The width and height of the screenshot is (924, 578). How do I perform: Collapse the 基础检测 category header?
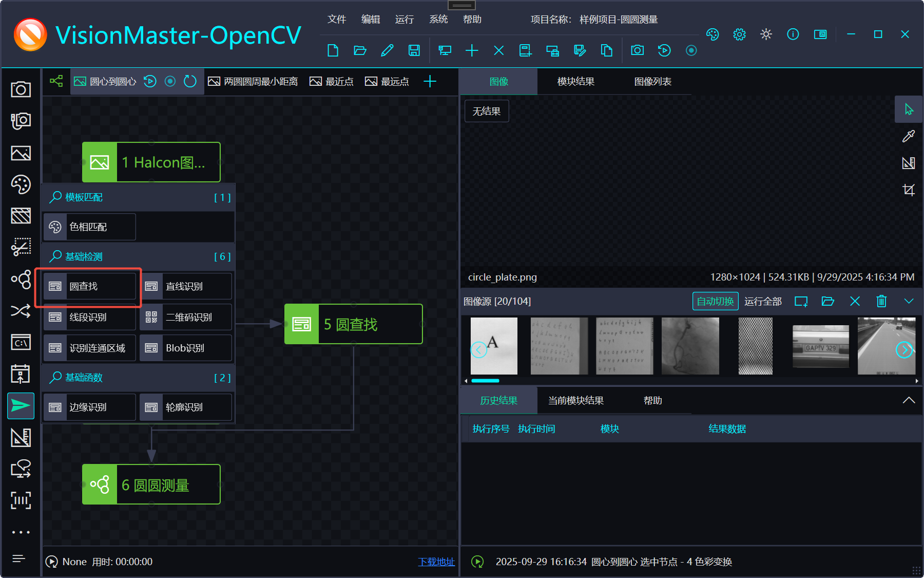coord(139,256)
